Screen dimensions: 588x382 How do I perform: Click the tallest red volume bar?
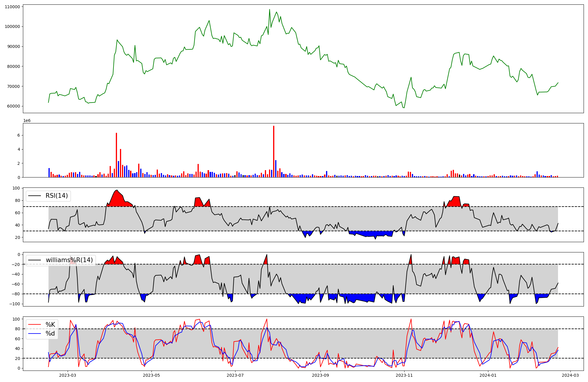[274, 151]
